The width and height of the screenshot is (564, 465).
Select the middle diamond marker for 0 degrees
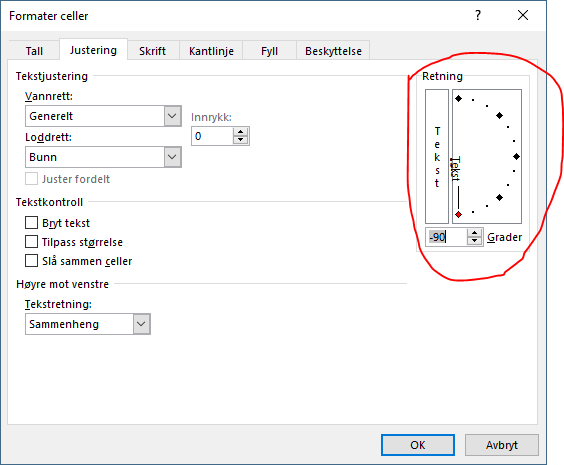pyautogui.click(x=517, y=156)
